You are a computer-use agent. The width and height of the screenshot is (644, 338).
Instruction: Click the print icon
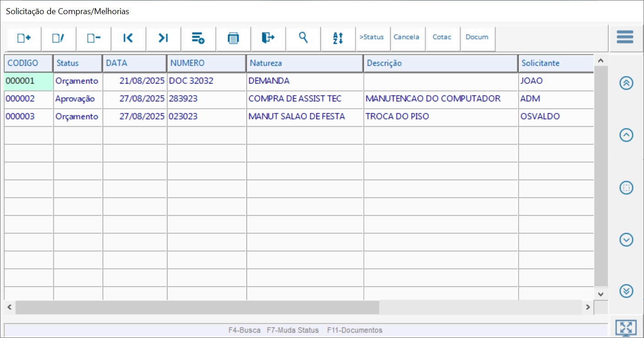pos(233,38)
